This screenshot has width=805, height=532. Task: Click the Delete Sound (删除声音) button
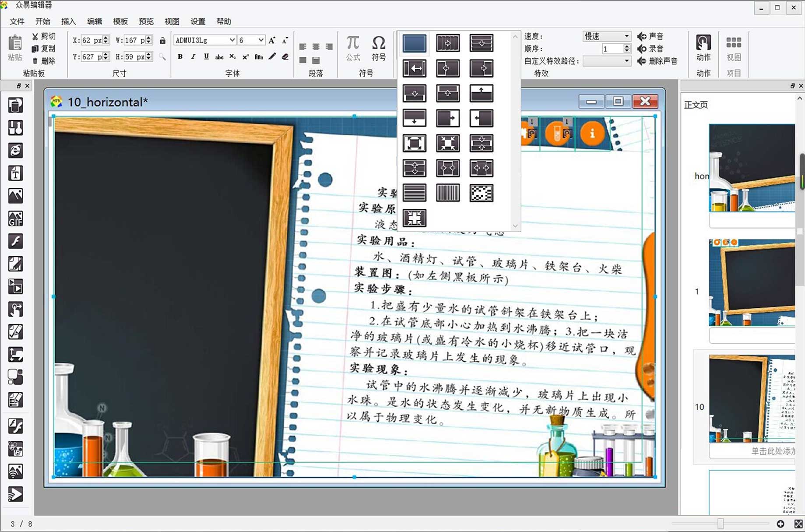[x=657, y=61]
